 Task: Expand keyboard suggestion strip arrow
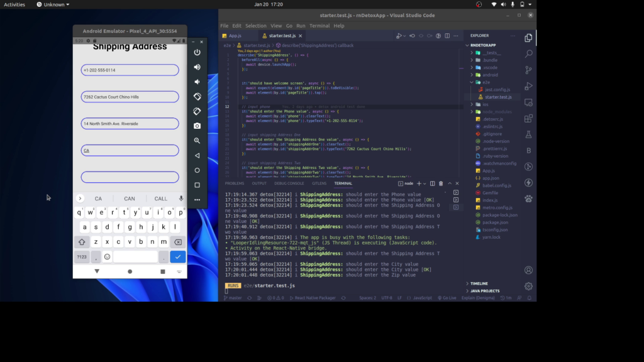coord(80,199)
